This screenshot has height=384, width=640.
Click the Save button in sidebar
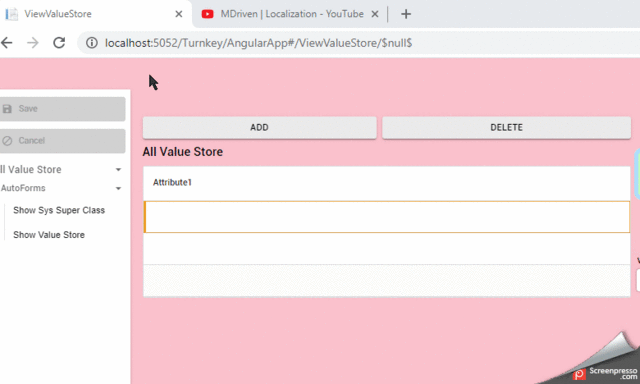click(62, 109)
